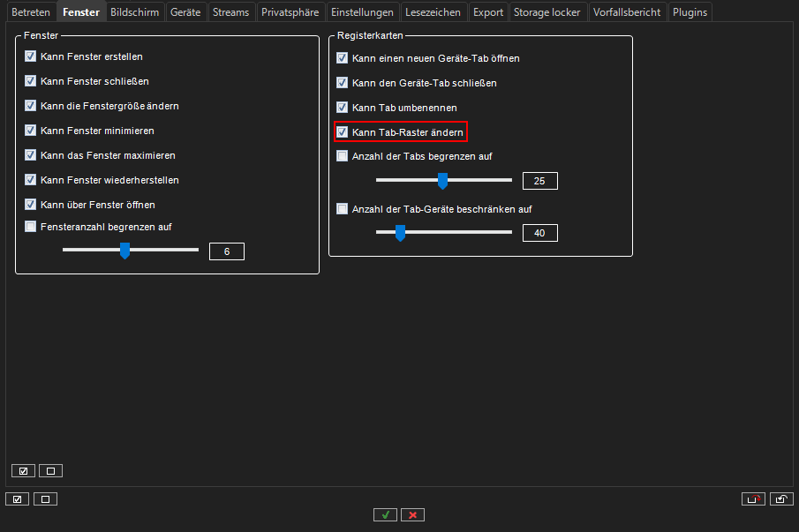Image resolution: width=799 pixels, height=532 pixels.
Task: Uncheck 'Kann Tab umbenennen'
Action: pos(343,108)
